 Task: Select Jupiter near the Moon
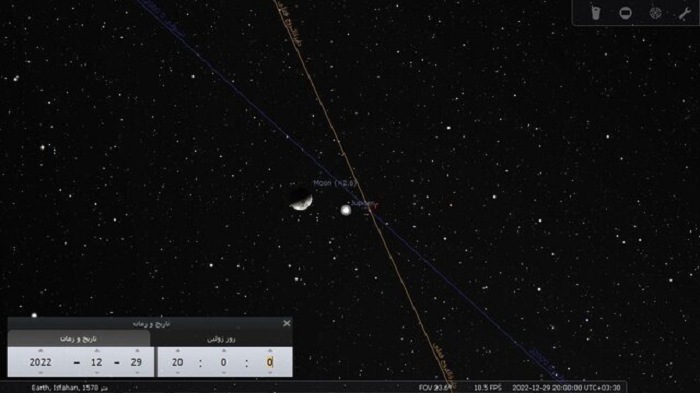pos(346,210)
